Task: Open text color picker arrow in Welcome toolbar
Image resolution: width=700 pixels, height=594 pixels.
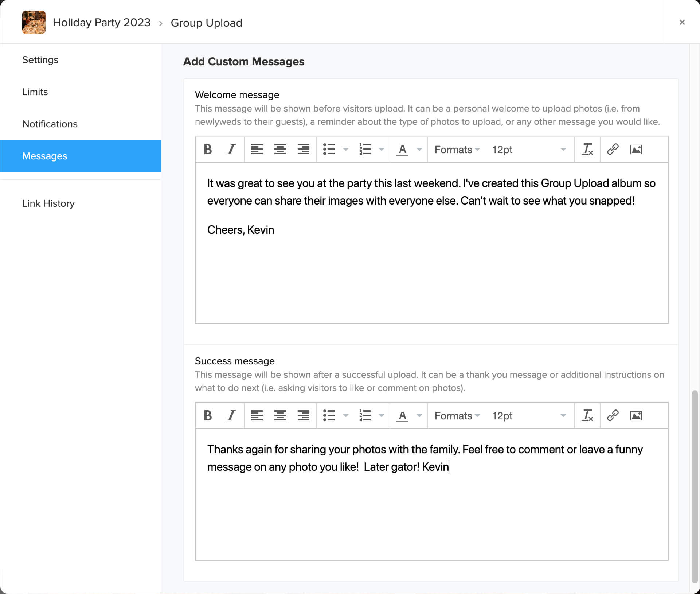Action: [419, 150]
